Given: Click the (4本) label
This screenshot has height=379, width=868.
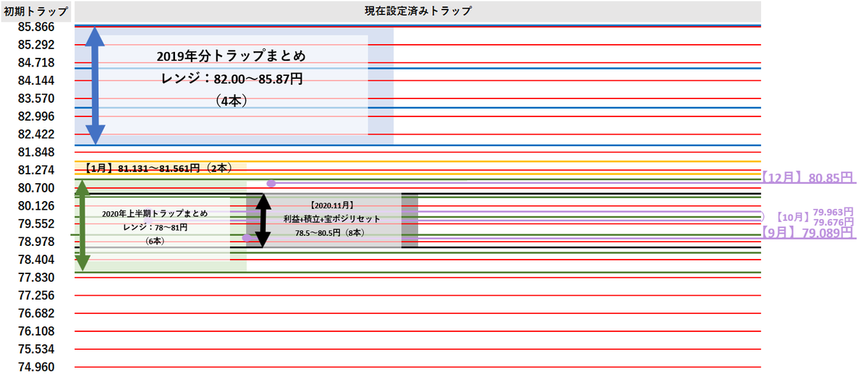Looking at the screenshot, I should pyautogui.click(x=231, y=101).
